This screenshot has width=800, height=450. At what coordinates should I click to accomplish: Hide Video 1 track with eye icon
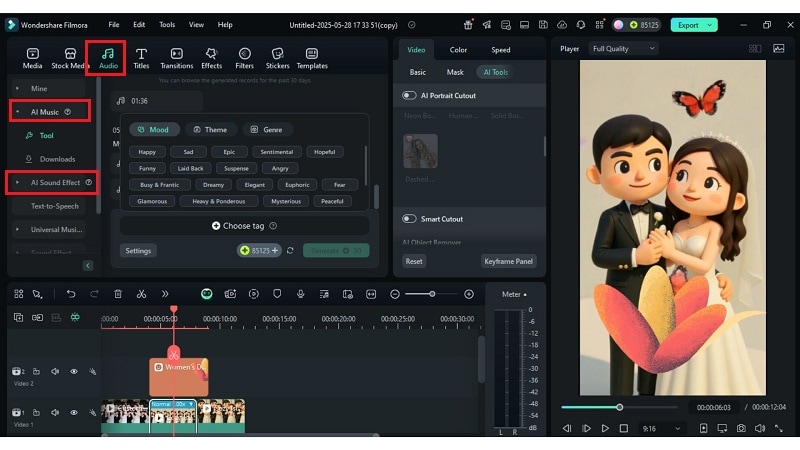point(74,412)
